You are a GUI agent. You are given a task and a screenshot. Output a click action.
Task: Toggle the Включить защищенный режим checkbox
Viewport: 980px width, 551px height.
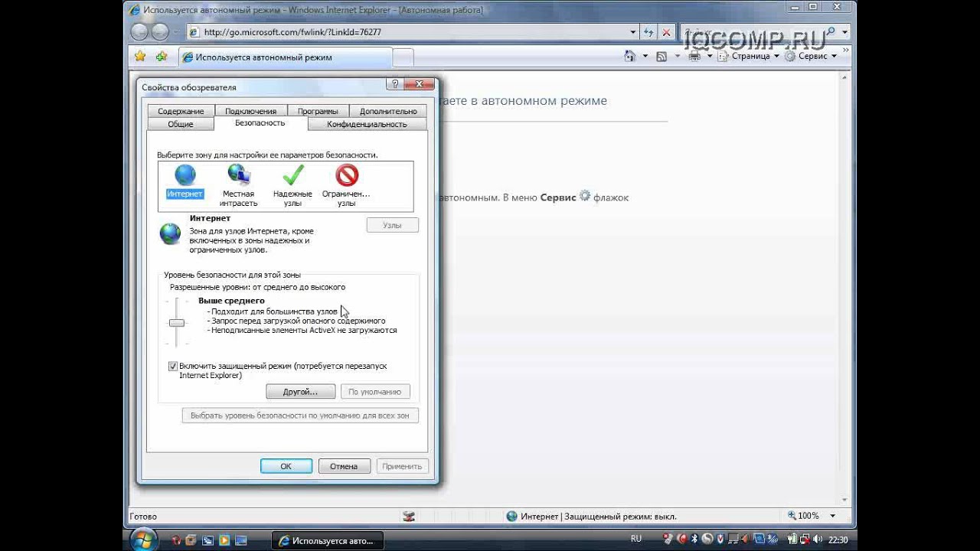[x=173, y=367]
